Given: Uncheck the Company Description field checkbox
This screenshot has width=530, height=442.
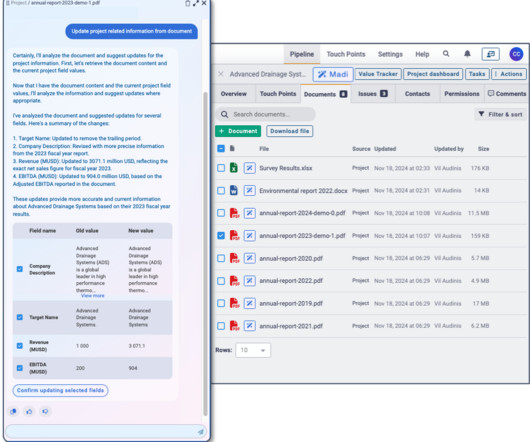Looking at the screenshot, I should [20, 269].
